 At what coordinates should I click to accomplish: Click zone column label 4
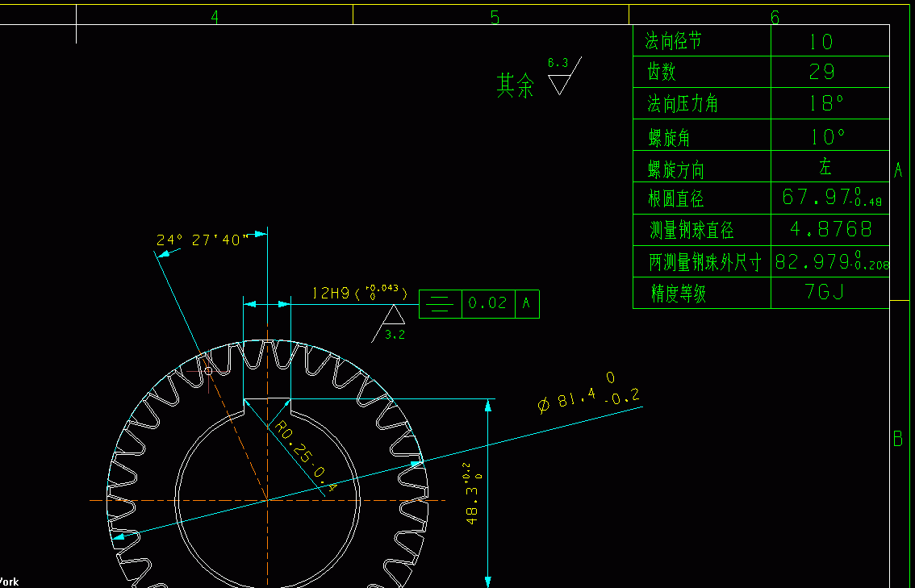tap(215, 17)
